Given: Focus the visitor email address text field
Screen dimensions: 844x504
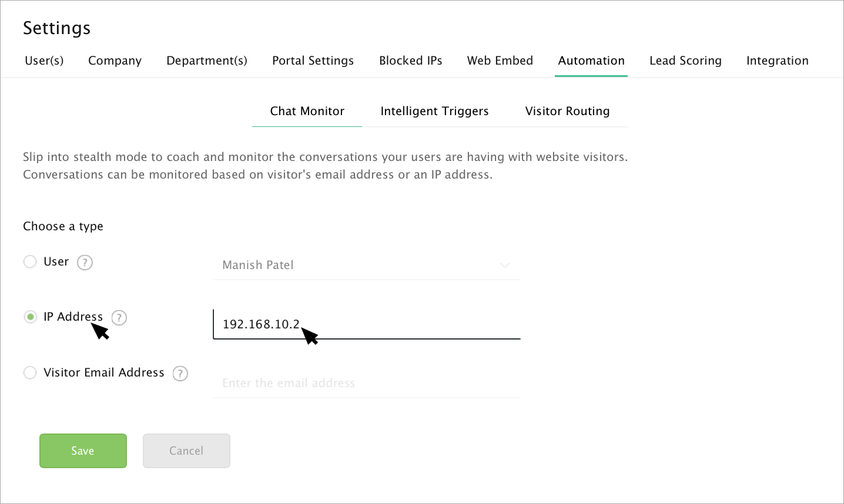Looking at the screenshot, I should (367, 384).
